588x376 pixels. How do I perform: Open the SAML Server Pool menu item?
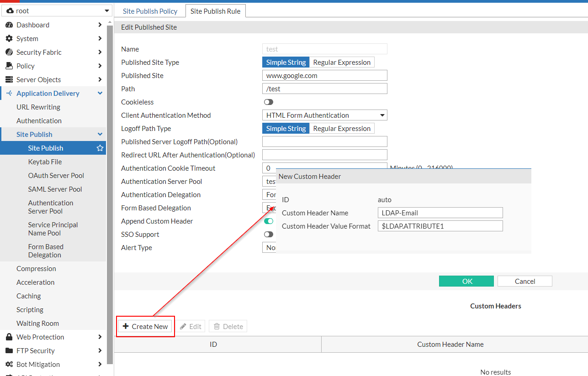[55, 189]
